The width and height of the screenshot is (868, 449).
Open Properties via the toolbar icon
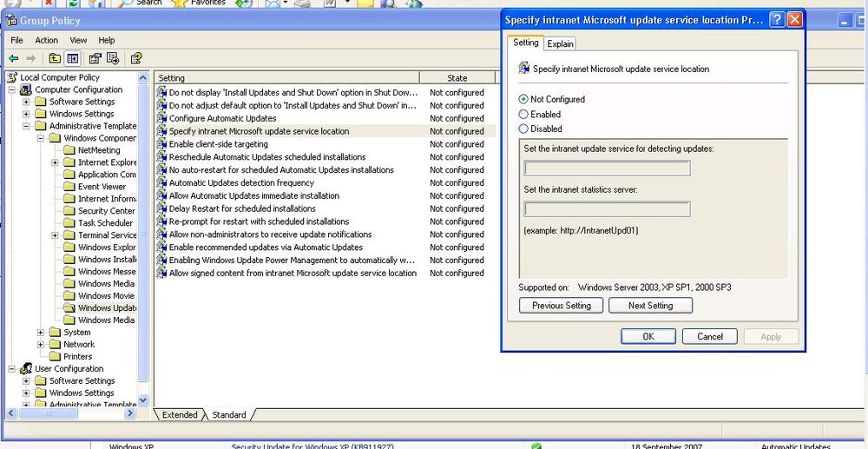point(95,58)
